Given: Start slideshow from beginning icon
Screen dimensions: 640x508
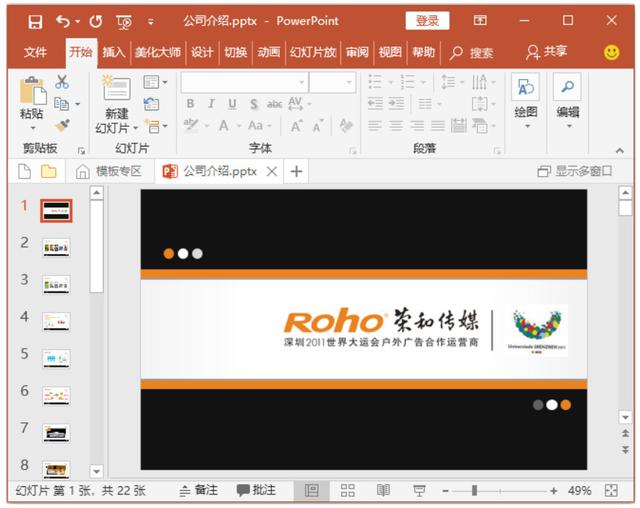Looking at the screenshot, I should pos(124,22).
